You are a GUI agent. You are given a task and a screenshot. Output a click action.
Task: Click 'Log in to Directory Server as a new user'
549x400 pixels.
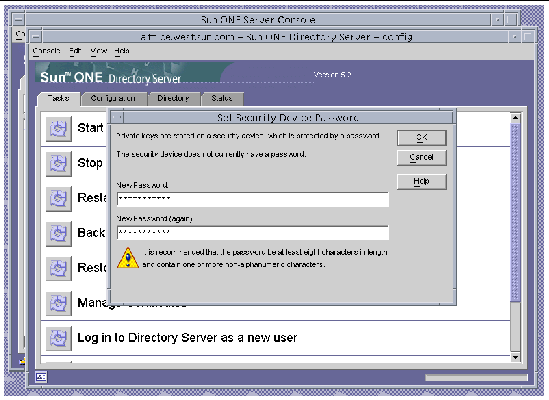187,338
